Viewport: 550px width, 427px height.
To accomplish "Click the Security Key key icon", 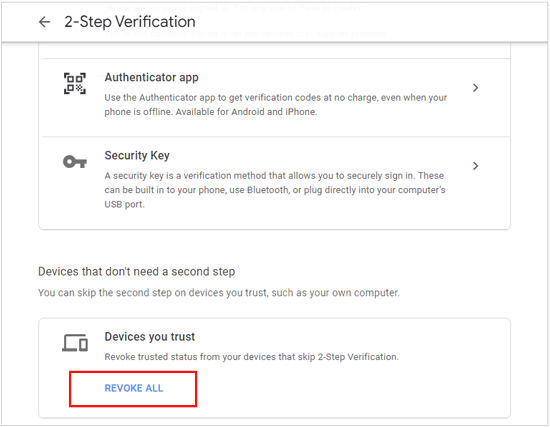I will click(x=75, y=162).
